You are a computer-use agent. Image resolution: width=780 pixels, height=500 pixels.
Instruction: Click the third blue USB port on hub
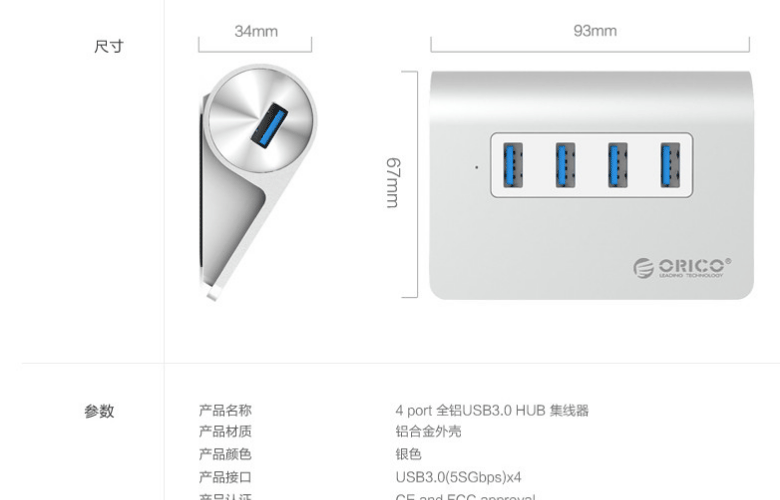[618, 165]
